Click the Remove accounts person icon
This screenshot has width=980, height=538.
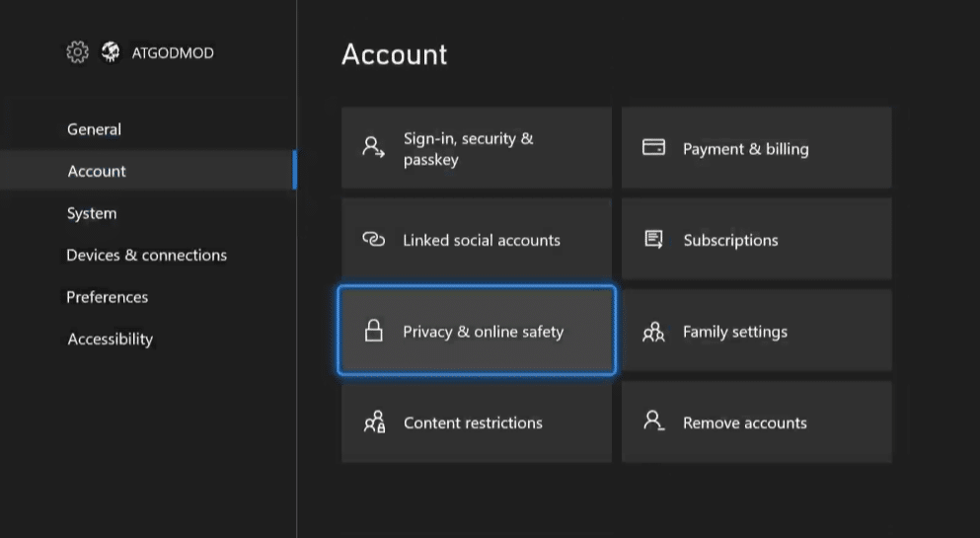(x=653, y=421)
